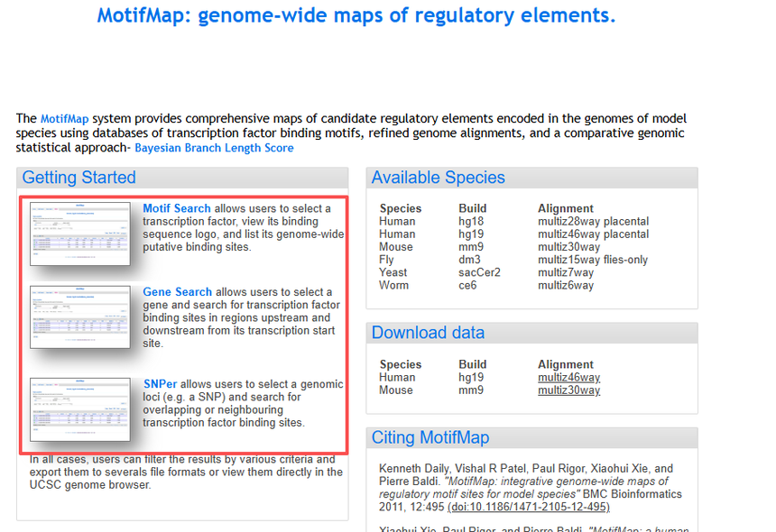The image size is (776, 532).
Task: Click the MotifMap page title heading
Action: click(356, 15)
